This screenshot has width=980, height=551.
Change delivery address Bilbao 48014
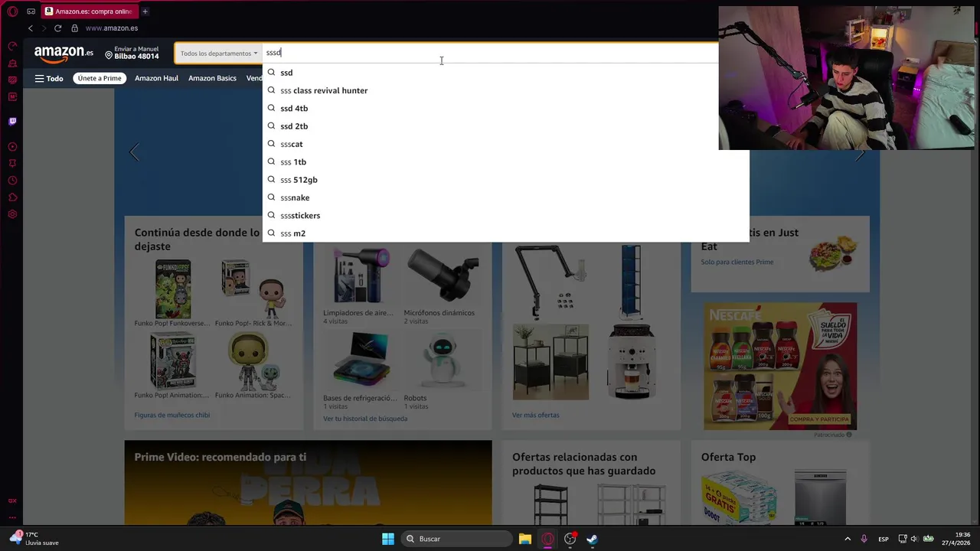[132, 53]
